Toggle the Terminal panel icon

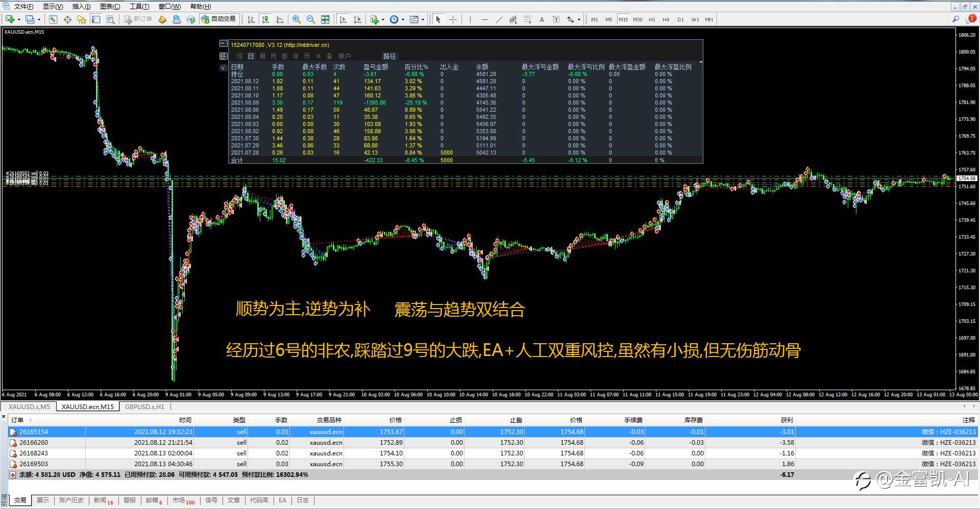[95, 19]
